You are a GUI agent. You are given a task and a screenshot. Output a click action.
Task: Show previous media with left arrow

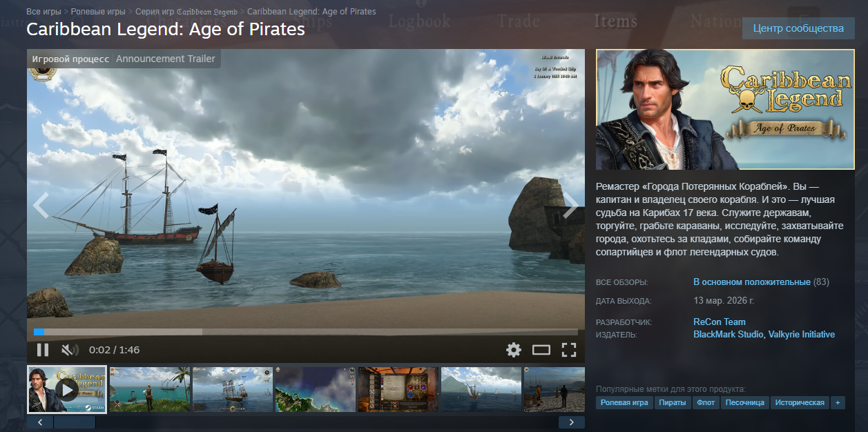(41, 205)
